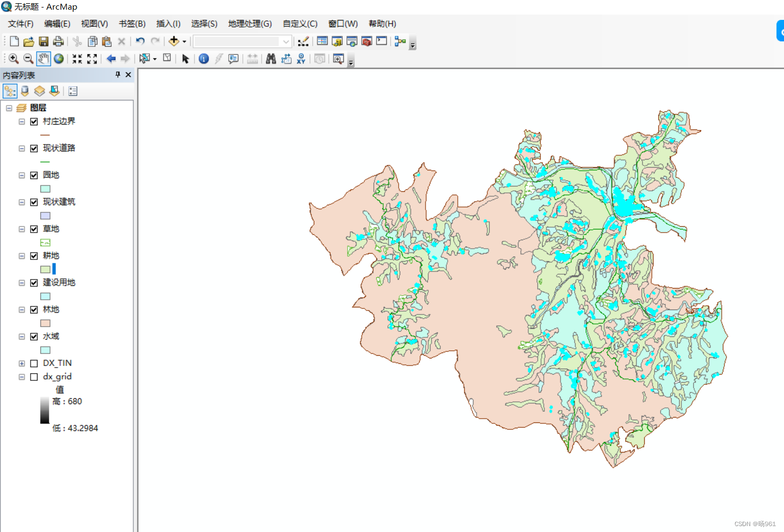
Task: Click the 现状道路 layer name
Action: point(59,148)
